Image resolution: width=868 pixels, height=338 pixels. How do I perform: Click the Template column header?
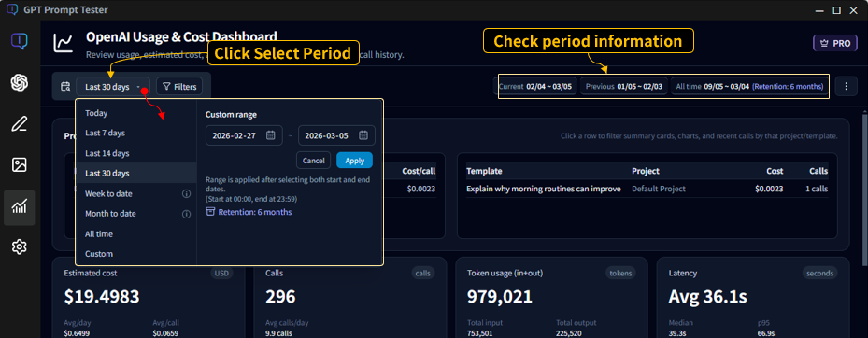(x=484, y=171)
